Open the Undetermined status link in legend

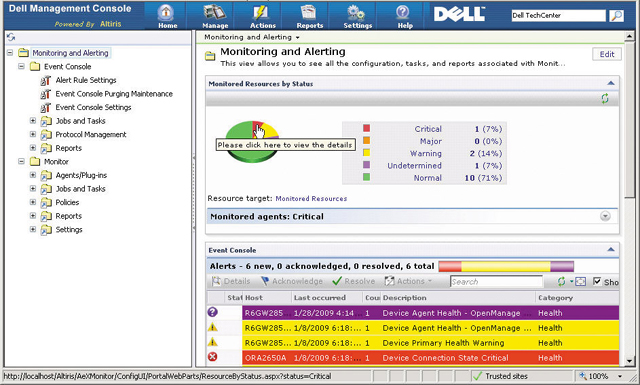click(x=414, y=166)
